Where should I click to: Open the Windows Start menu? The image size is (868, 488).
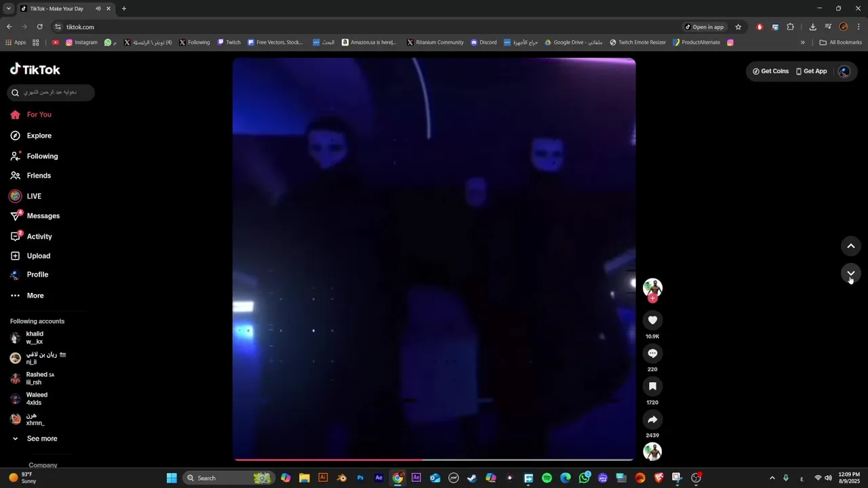click(x=172, y=478)
